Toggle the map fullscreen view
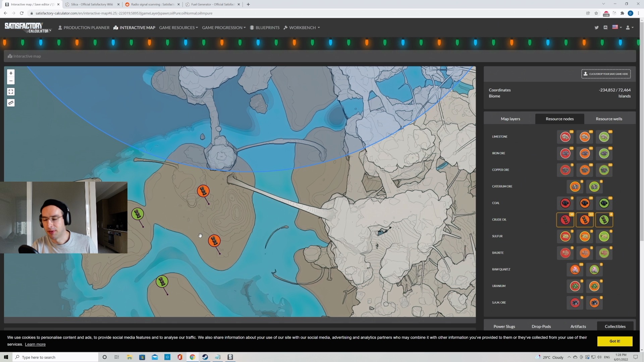This screenshot has width=644, height=362. point(11,92)
